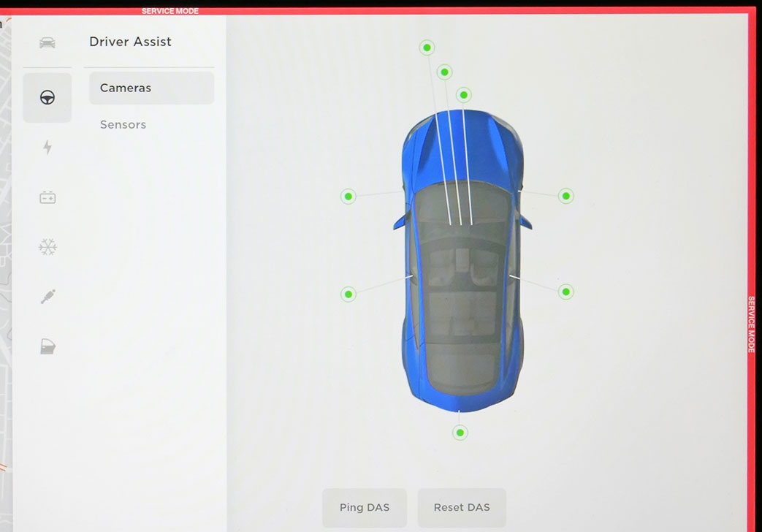Toggle the leftmost front camera indicator

[x=427, y=47]
